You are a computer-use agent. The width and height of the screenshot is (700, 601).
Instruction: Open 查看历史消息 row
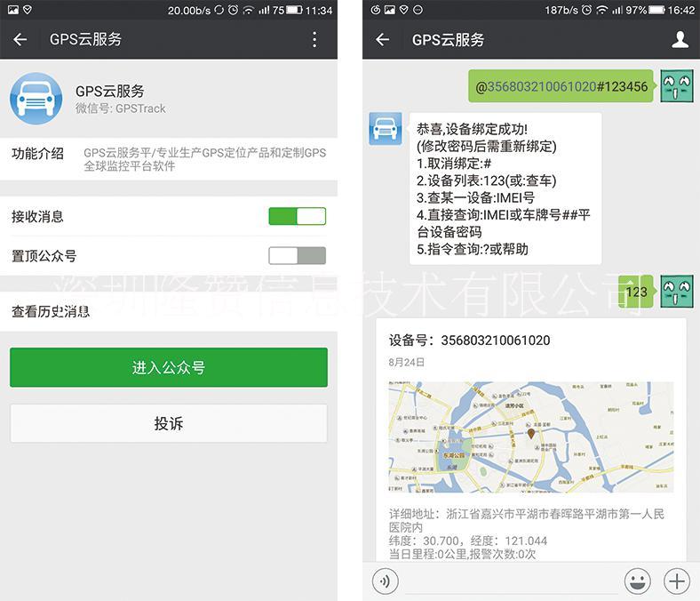coord(169,311)
